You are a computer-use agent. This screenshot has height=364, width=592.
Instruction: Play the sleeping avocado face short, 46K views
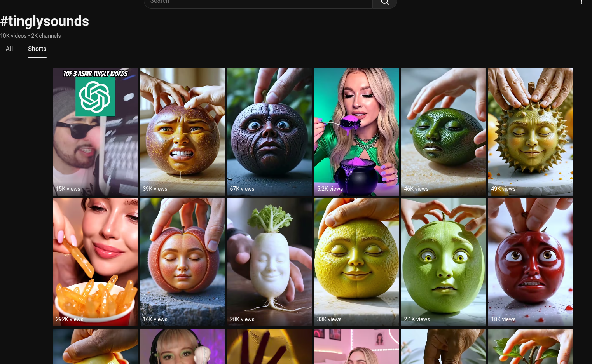coord(444,132)
